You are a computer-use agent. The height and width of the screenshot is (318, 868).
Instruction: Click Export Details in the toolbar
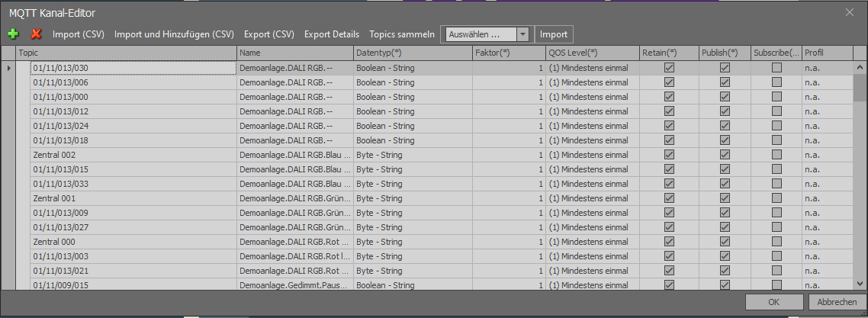pos(332,34)
